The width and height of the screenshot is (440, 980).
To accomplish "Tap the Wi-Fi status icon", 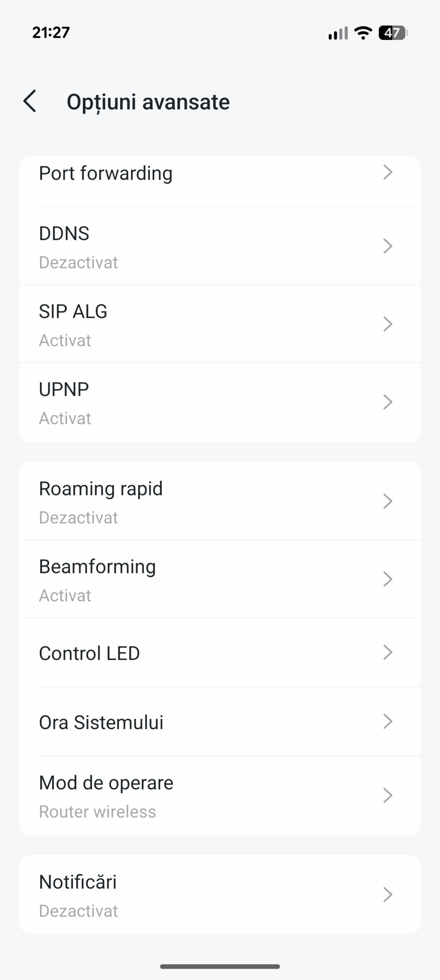I will click(363, 33).
